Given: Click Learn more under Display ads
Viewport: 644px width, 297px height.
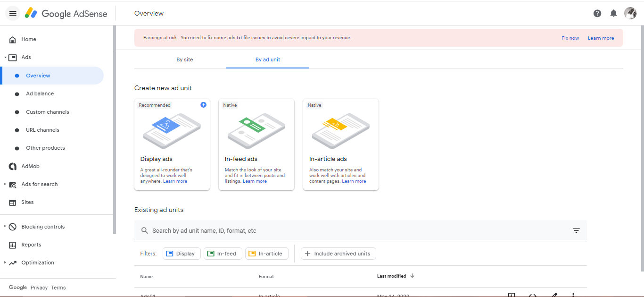Looking at the screenshot, I should 175,181.
